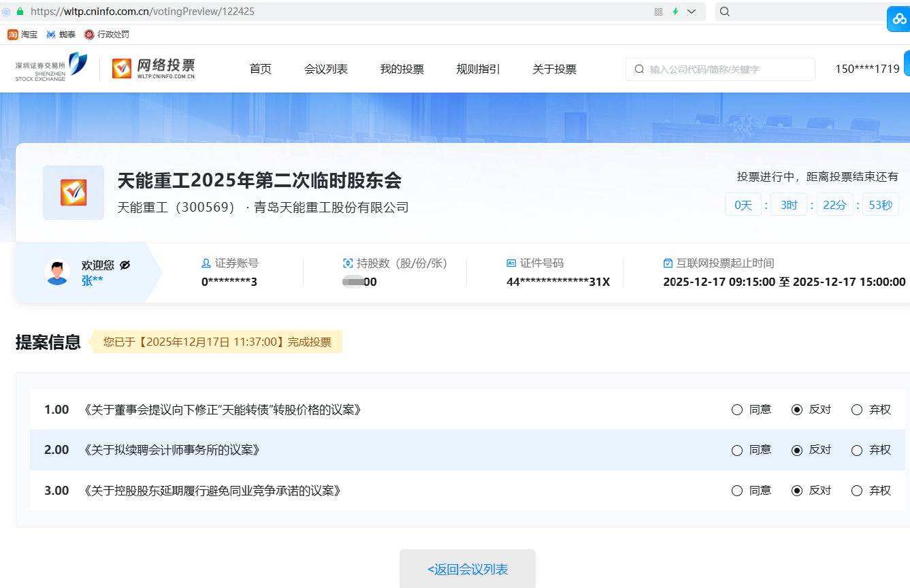Go to 首页 navigation item

tap(261, 69)
